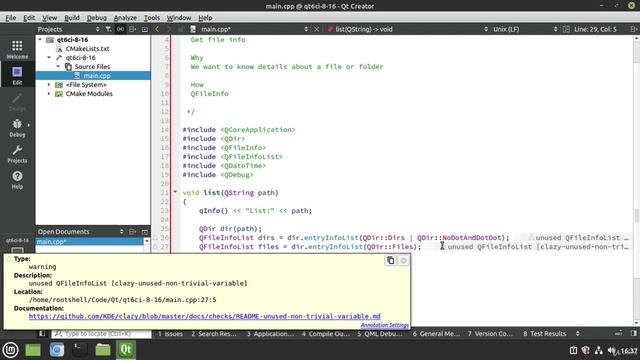Viewport: 640px width, 360px height.
Task: Expand the CMake Modules node
Action: [49, 93]
